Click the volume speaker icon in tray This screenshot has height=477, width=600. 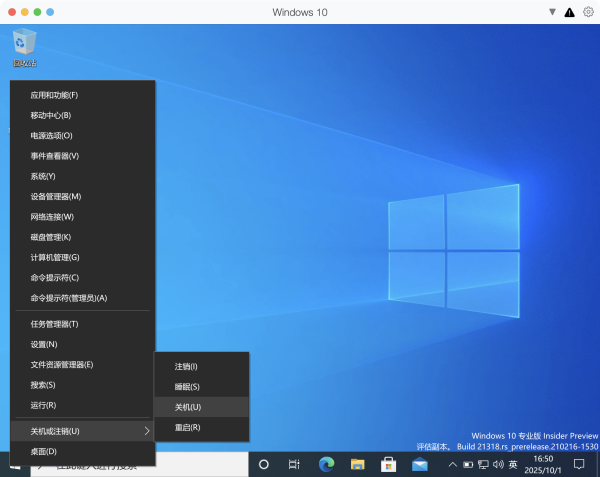(x=497, y=465)
